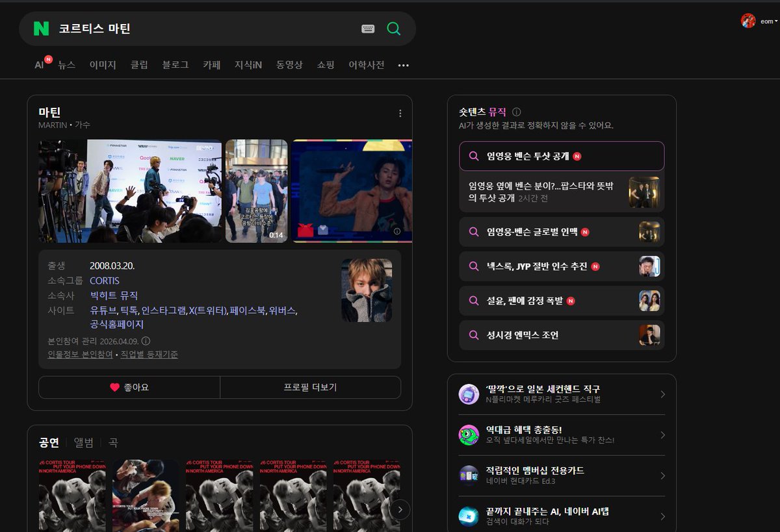Click the user profile avatar at top right
Screen dimensions: 780x532
click(x=748, y=21)
